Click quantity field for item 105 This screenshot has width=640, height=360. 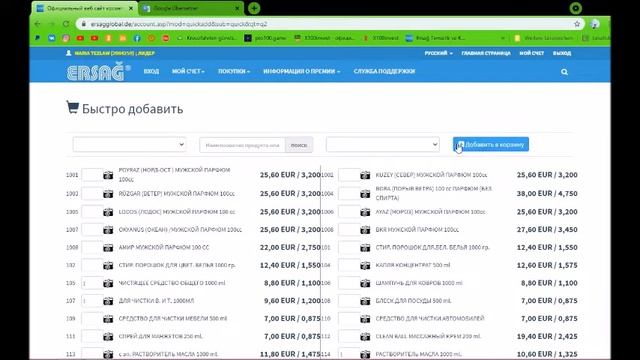[92, 283]
